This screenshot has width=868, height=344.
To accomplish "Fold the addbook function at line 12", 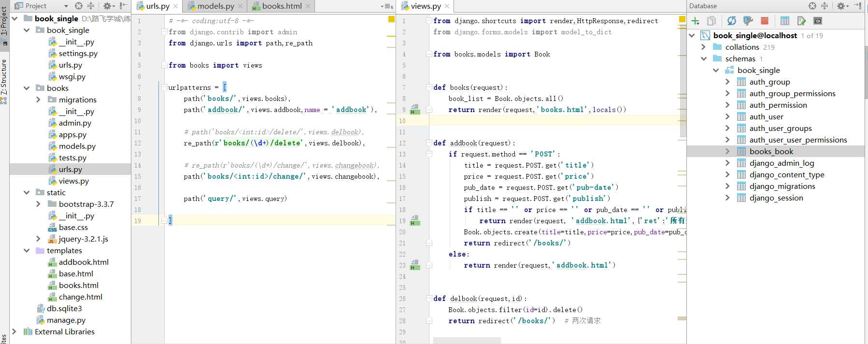I will pos(429,143).
